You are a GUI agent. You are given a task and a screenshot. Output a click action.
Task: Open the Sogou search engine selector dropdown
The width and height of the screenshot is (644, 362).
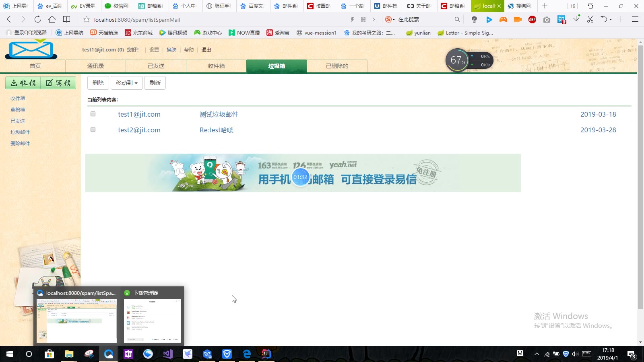(x=390, y=19)
